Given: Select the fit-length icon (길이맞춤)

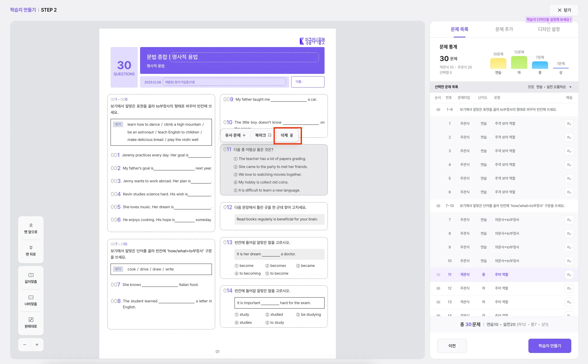Looking at the screenshot, I should coord(31,275).
